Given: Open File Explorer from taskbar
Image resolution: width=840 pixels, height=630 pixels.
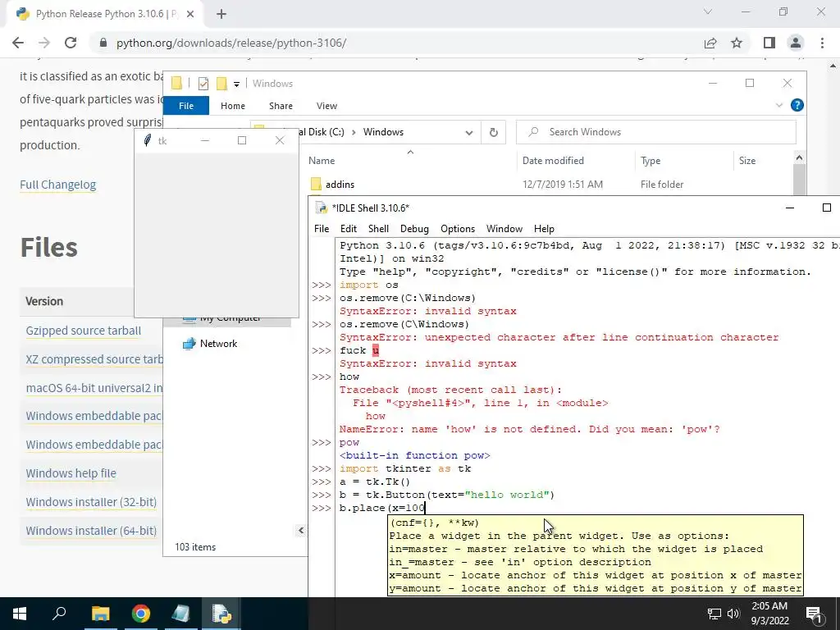Looking at the screenshot, I should (100, 614).
